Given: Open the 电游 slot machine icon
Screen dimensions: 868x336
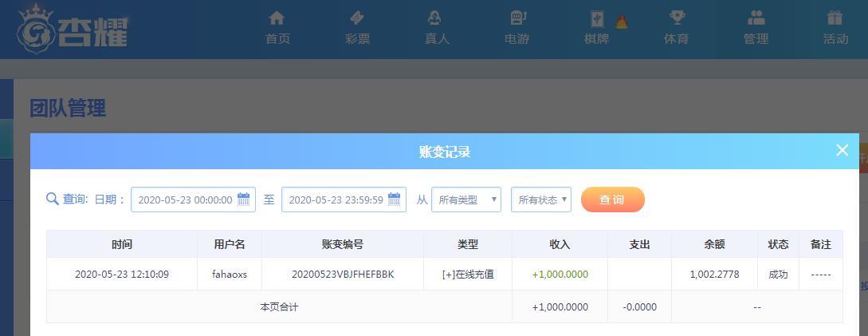Looking at the screenshot, I should pos(517,18).
